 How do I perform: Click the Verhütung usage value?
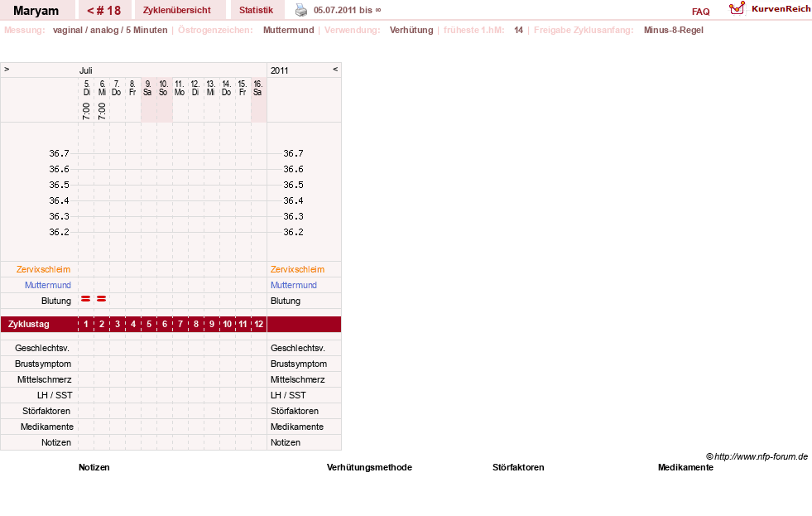click(411, 30)
